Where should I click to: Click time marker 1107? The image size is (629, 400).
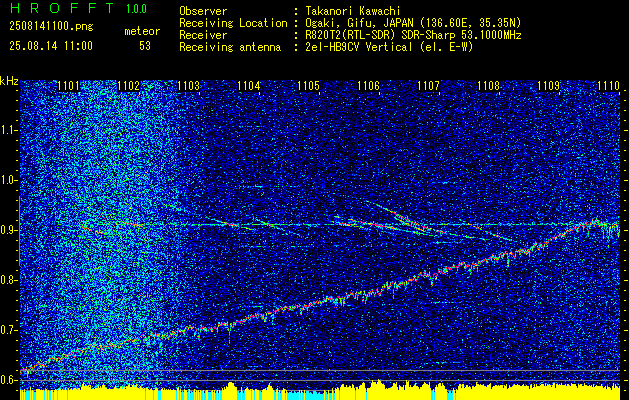click(428, 86)
